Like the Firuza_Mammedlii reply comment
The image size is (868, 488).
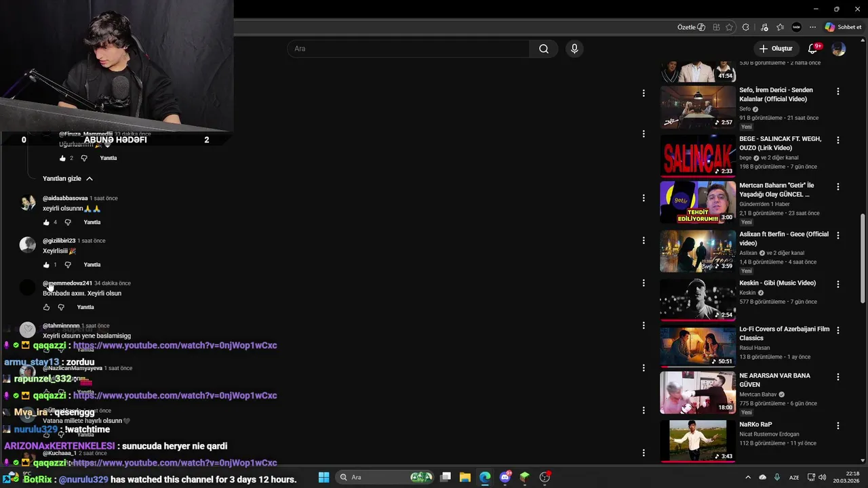[62, 159]
